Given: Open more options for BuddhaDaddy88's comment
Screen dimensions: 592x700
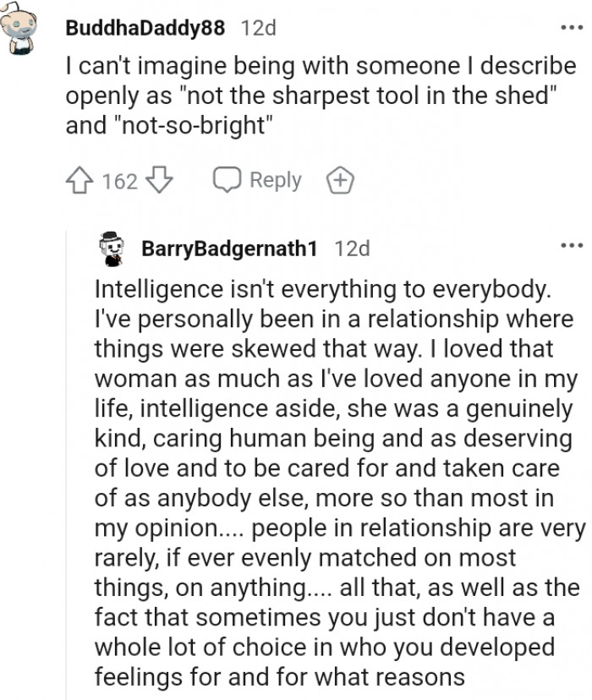Looking at the screenshot, I should point(572,27).
